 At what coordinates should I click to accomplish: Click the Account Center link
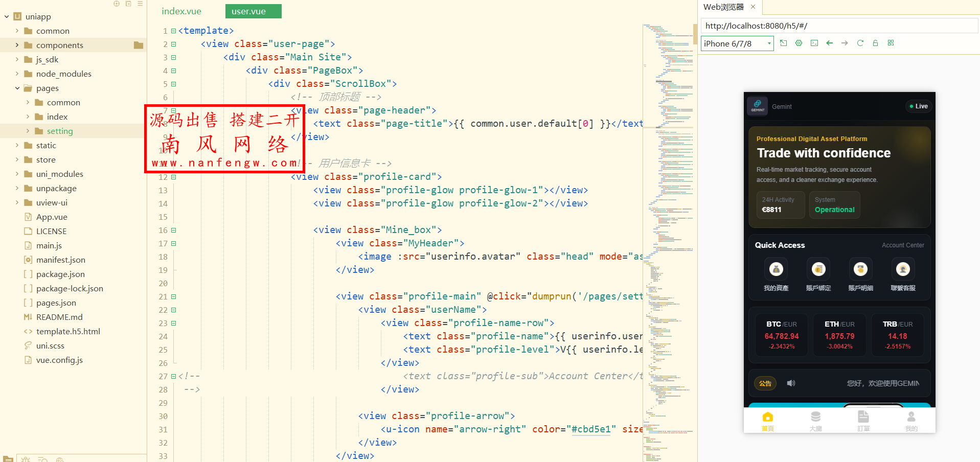tap(902, 245)
